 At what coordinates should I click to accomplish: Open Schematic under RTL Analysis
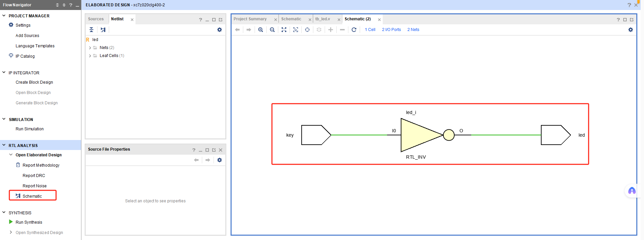click(32, 196)
